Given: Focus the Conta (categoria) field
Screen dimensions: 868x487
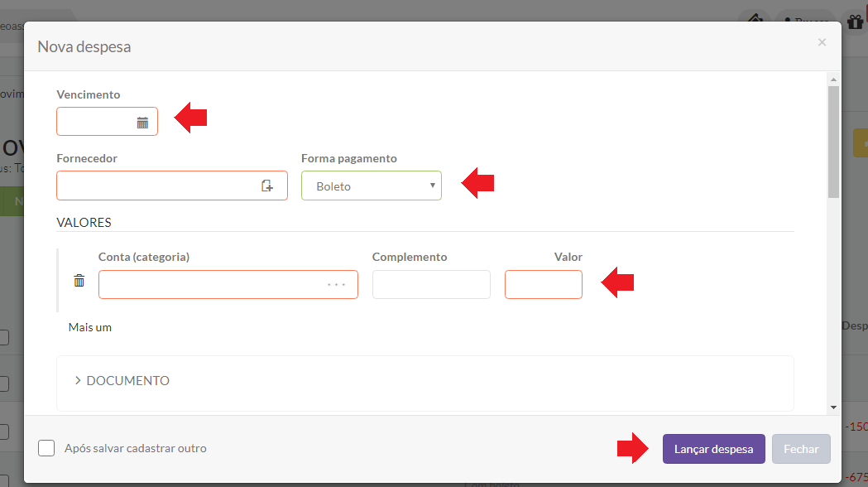Looking at the screenshot, I should coord(228,285).
